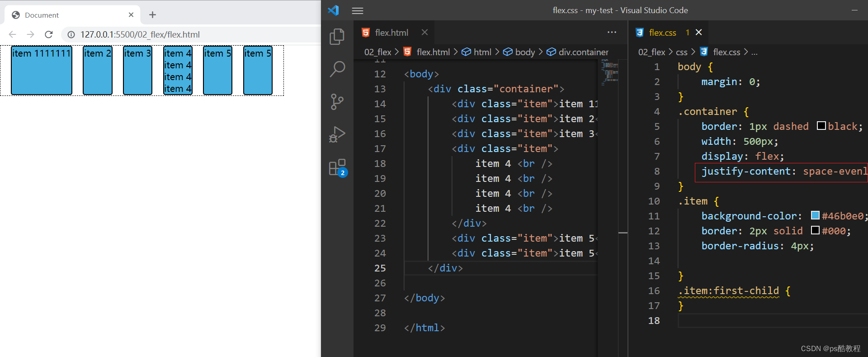
Task: Close the flex.css editor tab
Action: tap(699, 32)
